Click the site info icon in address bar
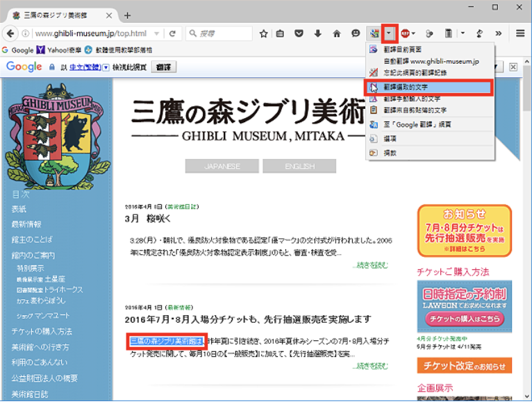The image size is (532, 404). tap(26, 33)
